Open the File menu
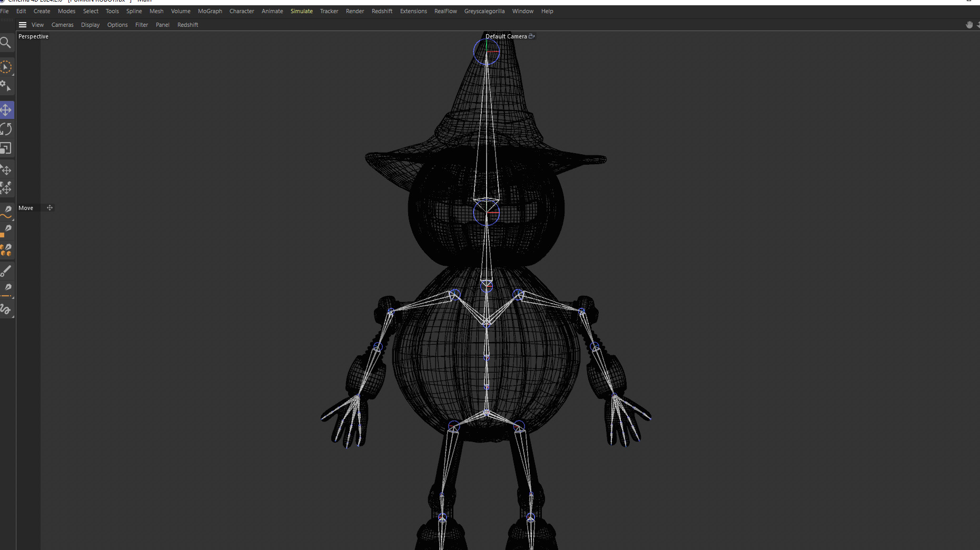980x550 pixels. 5,11
